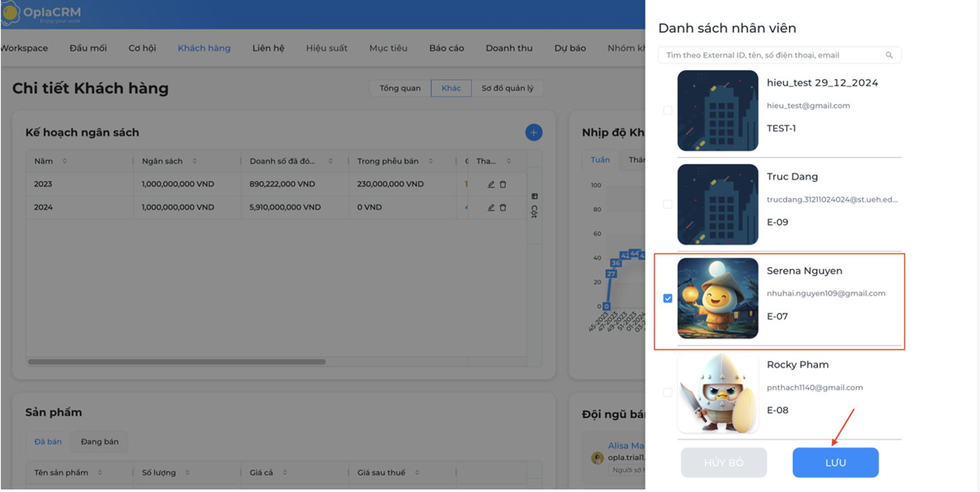Select the Đã bán products tab
Screen dimensions: 980x492
point(48,442)
